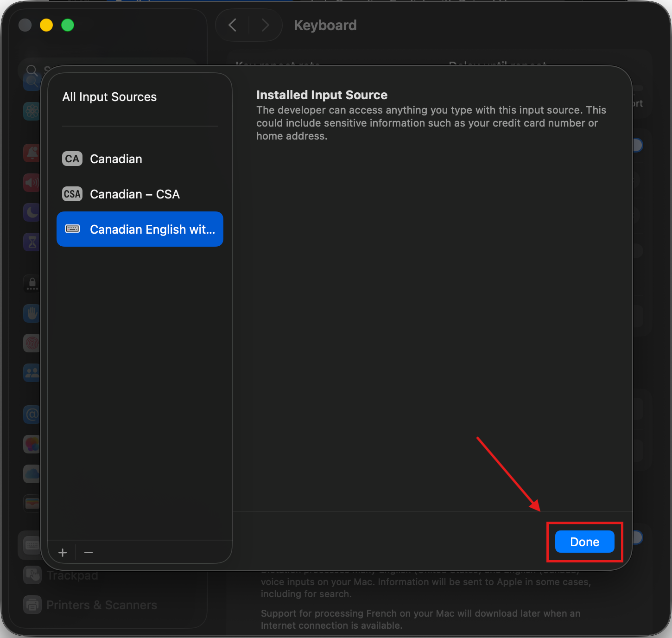Click the Lock Screen padlock icon
672x638 pixels.
point(32,283)
